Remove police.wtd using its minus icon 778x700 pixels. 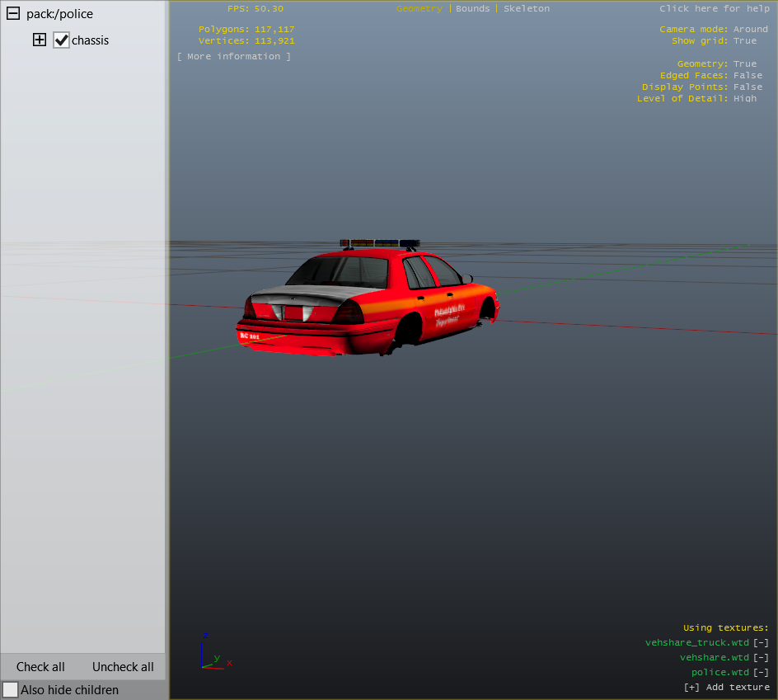pyautogui.click(x=761, y=672)
